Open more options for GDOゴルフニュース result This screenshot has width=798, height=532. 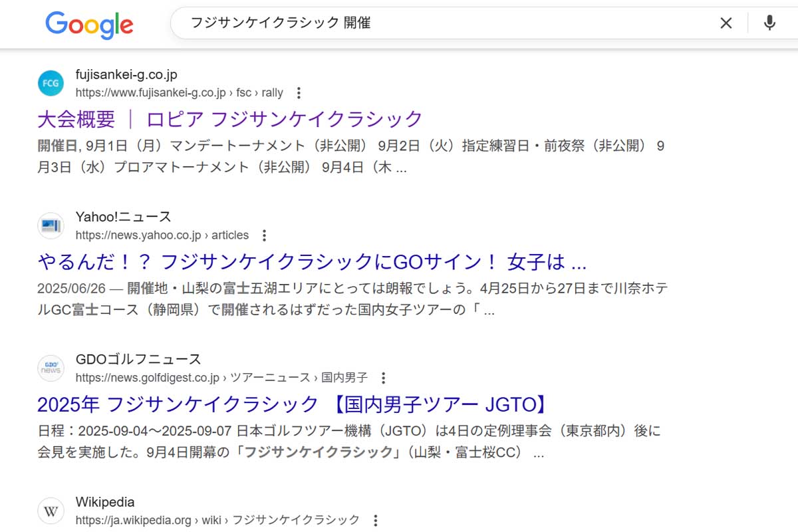tap(383, 378)
